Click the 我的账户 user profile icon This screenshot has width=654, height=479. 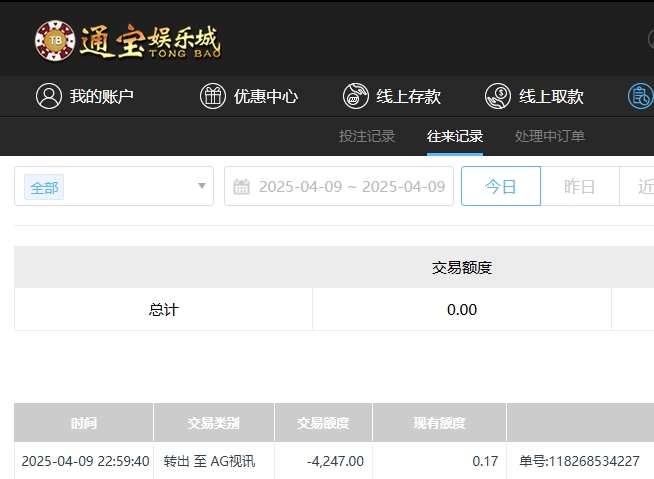pos(49,96)
